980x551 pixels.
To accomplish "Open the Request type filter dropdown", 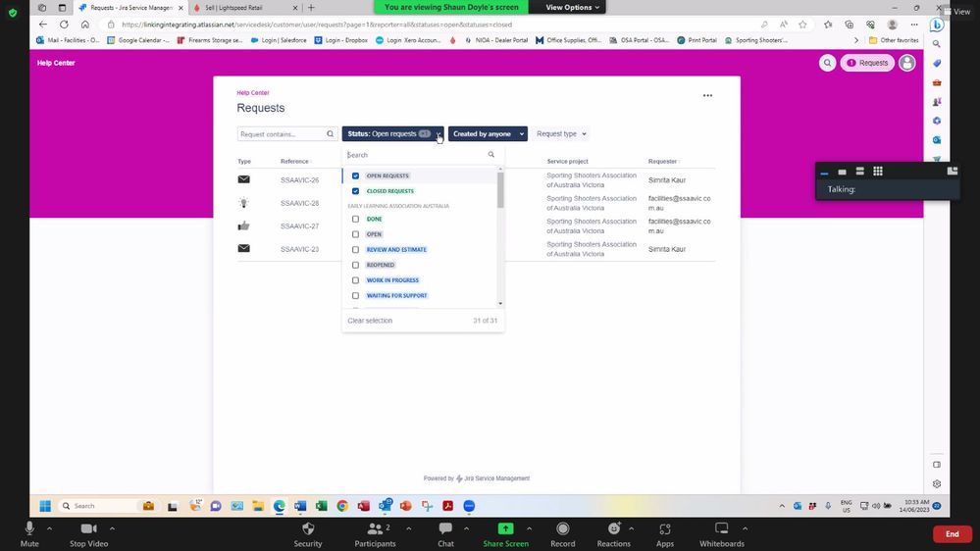I will (561, 133).
